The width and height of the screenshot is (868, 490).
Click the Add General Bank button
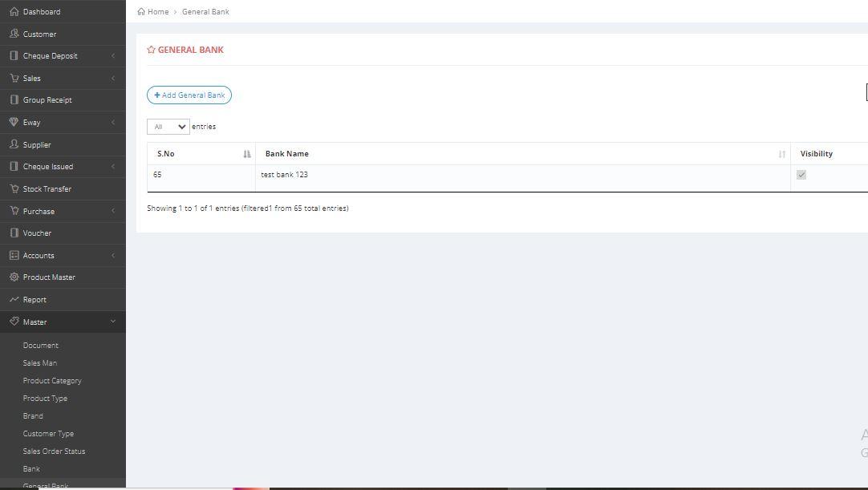pyautogui.click(x=189, y=95)
